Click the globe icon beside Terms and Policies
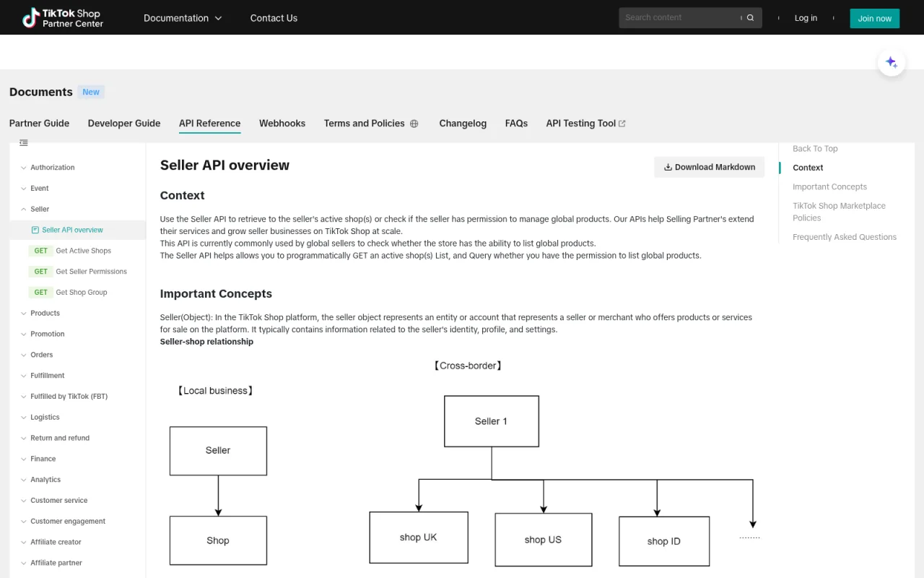The image size is (924, 578). click(414, 124)
